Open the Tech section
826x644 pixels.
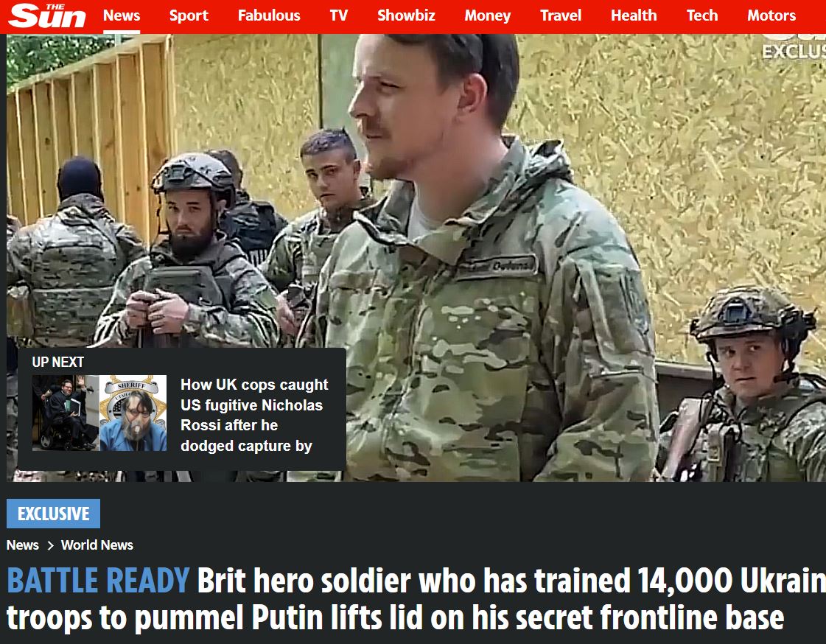point(702,15)
